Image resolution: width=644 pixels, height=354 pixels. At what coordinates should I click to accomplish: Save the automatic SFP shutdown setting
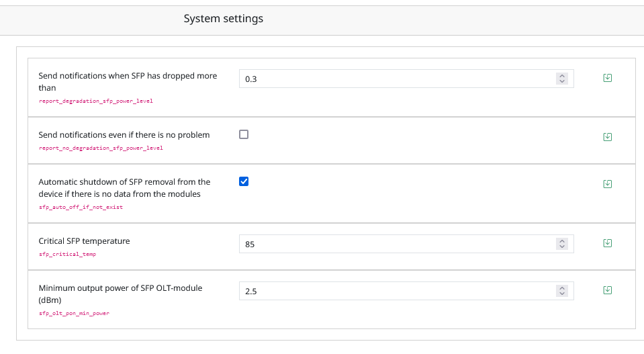[608, 184]
